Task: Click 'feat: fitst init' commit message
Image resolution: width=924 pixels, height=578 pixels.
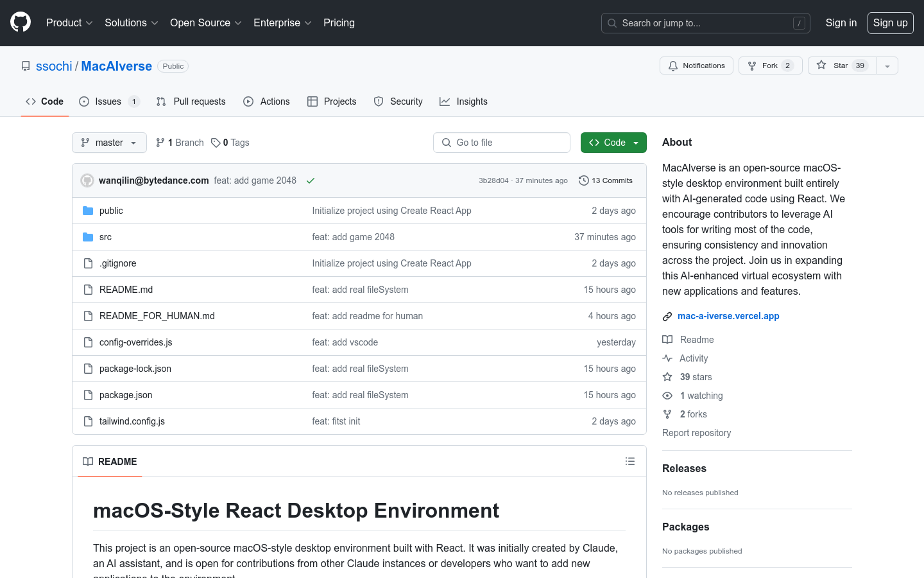Action: [336, 421]
